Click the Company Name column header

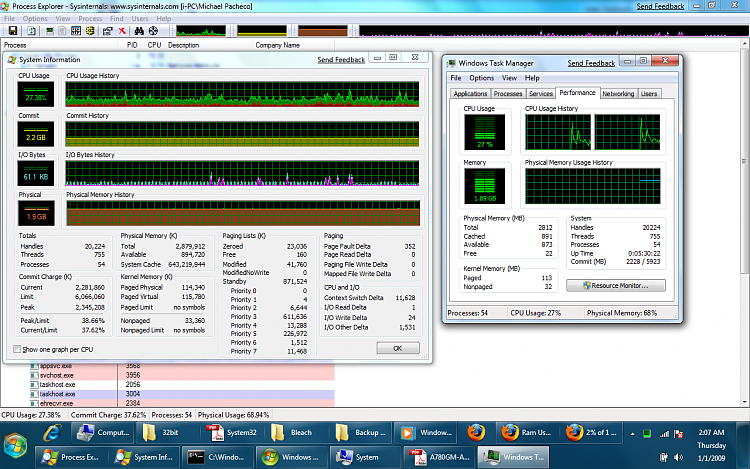(293, 45)
